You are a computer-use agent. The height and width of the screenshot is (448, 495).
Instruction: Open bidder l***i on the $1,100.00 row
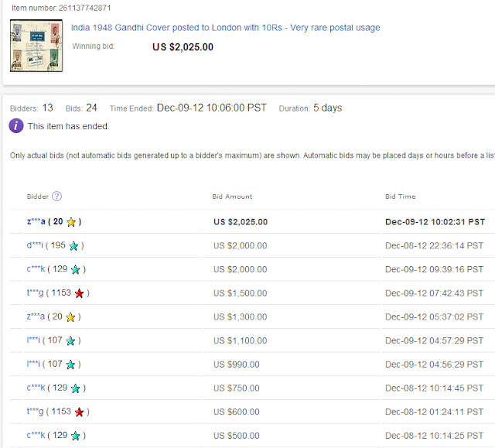[33, 340]
